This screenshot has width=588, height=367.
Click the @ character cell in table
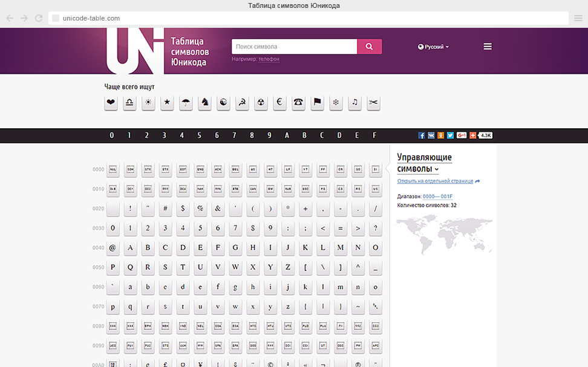pyautogui.click(x=113, y=247)
